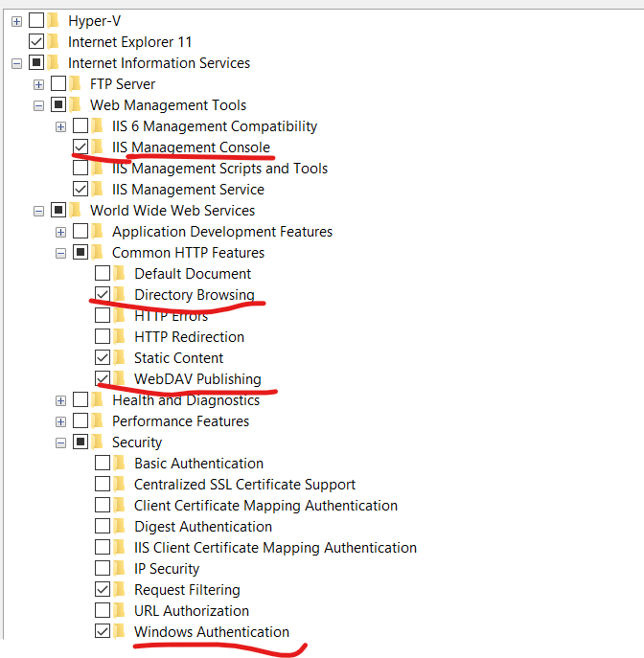Check HTTP Redirection box

[x=103, y=336]
